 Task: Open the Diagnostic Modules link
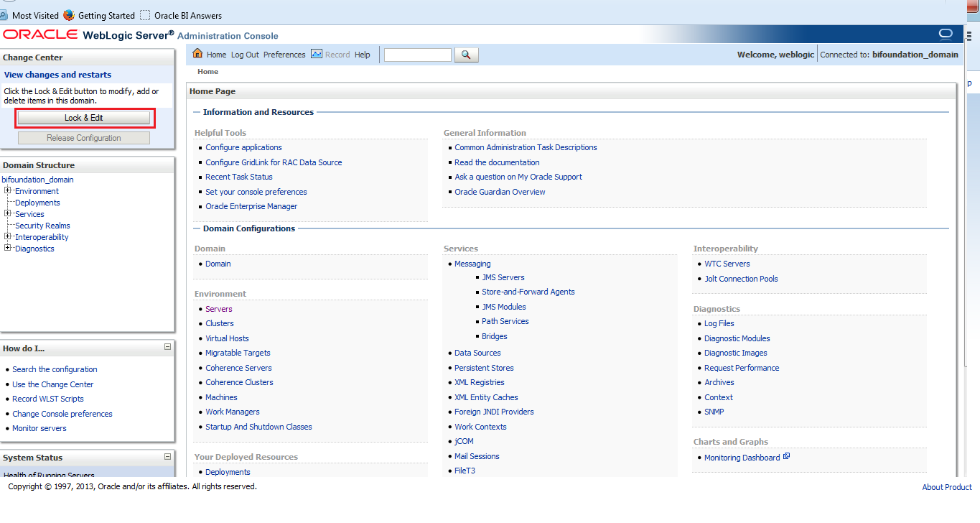[x=737, y=338]
